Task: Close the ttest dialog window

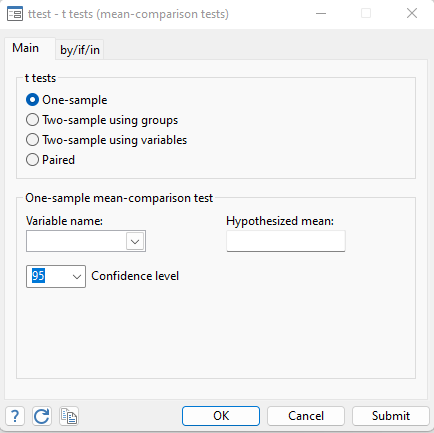Action: pos(412,13)
